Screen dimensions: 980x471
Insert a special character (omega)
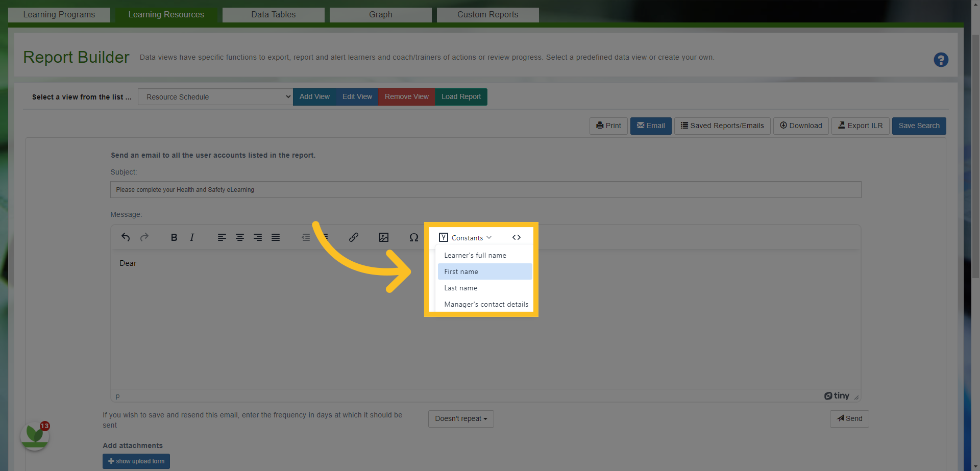pyautogui.click(x=414, y=237)
